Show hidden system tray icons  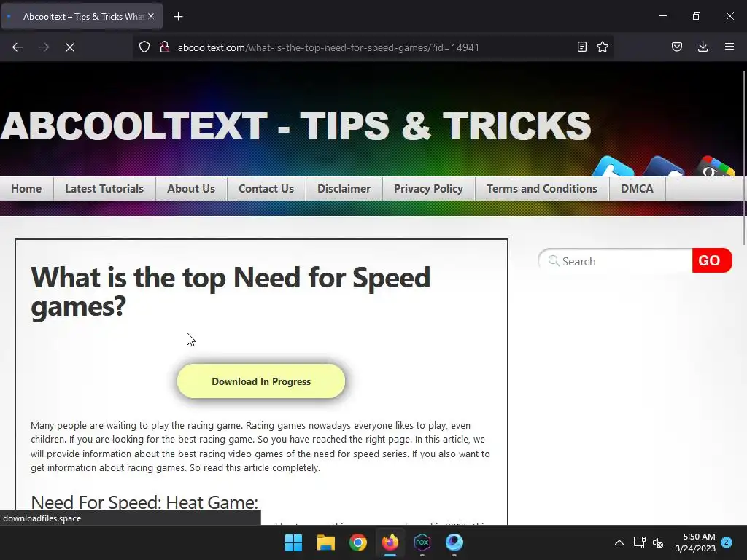pyautogui.click(x=619, y=542)
